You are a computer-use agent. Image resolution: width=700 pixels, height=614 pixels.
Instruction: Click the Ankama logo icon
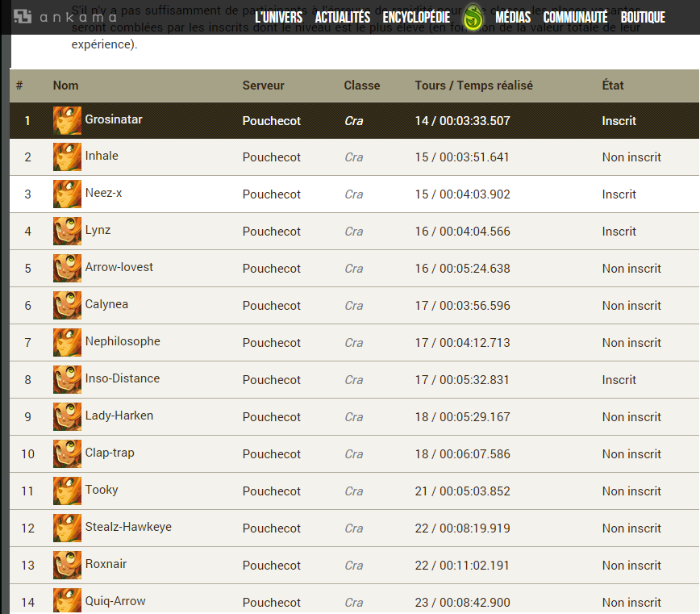pos(23,16)
